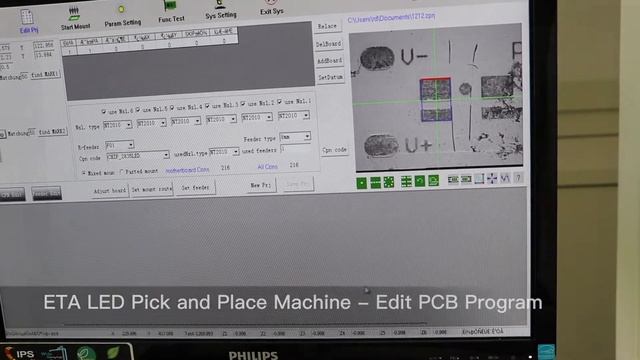This screenshot has height=360, width=640.
Task: Click the SetDatum button
Action: (x=330, y=77)
